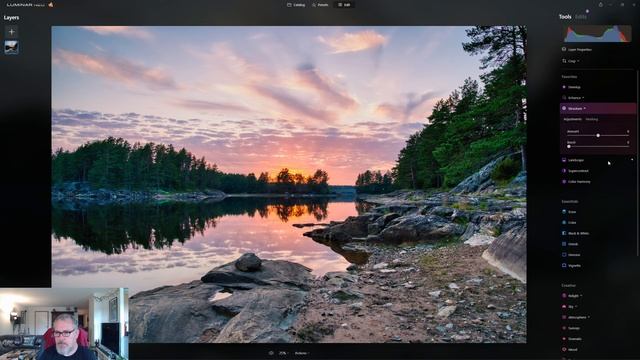Screen dimensions: 640x360
Task: Open the Erase tool
Action: click(572, 212)
